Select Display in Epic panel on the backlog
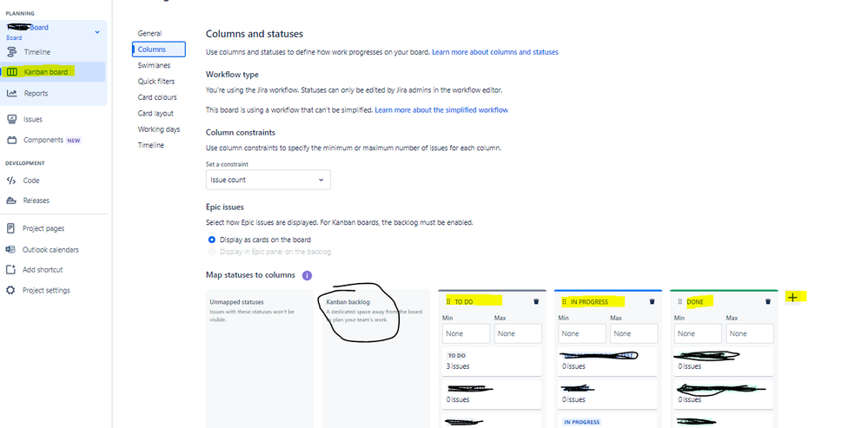The height and width of the screenshot is (428, 868). click(211, 252)
